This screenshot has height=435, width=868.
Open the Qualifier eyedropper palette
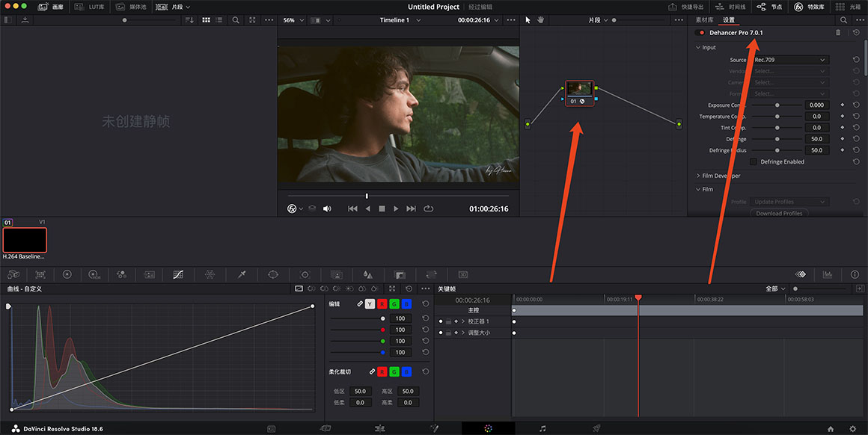point(242,274)
